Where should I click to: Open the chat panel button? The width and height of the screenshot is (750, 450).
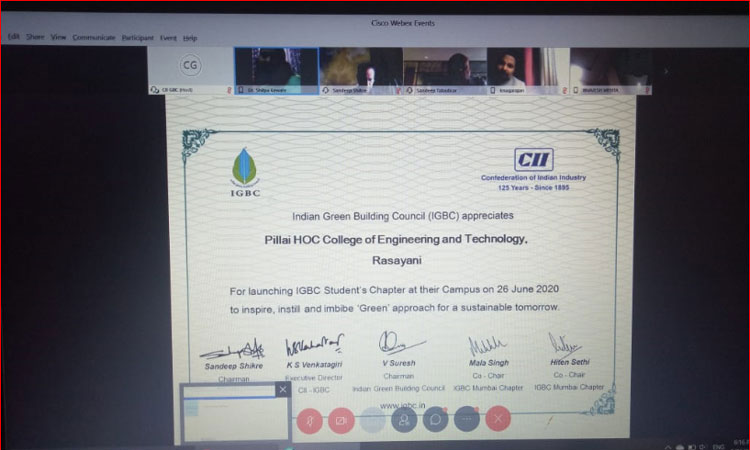pyautogui.click(x=435, y=419)
